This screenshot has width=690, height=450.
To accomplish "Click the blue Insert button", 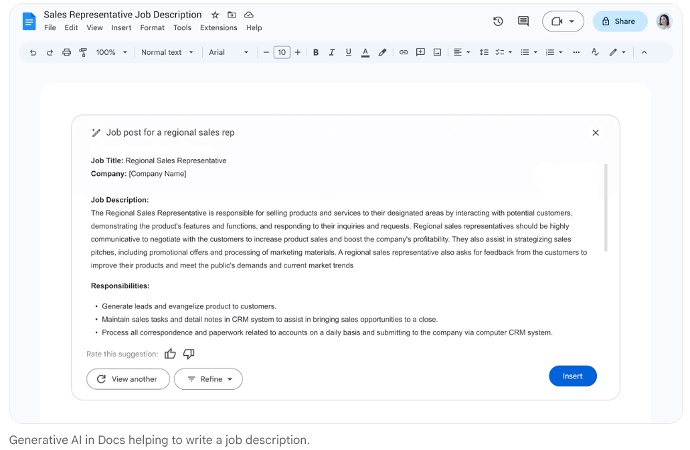I will pyautogui.click(x=572, y=376).
